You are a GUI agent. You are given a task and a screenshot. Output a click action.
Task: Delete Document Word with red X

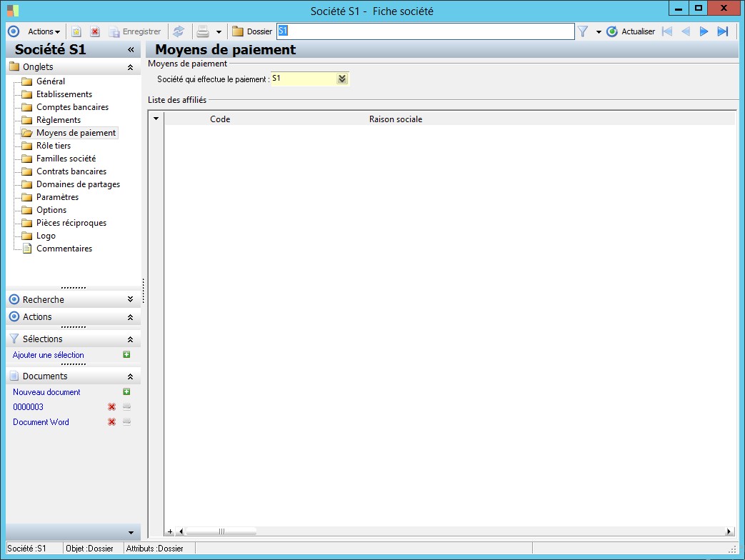click(x=111, y=421)
